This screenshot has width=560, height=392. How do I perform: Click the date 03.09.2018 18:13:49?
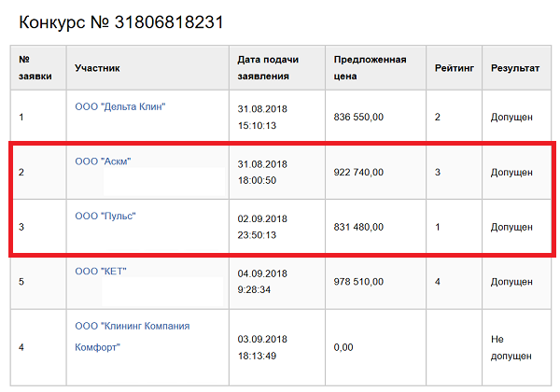(262, 347)
